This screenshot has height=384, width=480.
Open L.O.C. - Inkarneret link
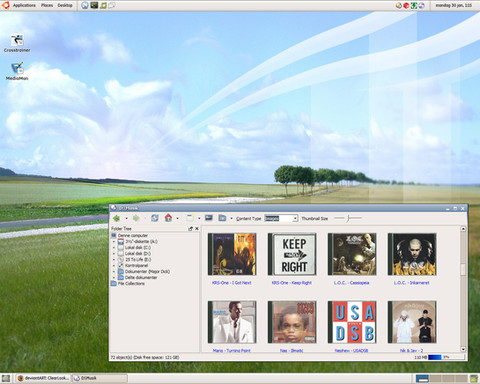(x=412, y=283)
